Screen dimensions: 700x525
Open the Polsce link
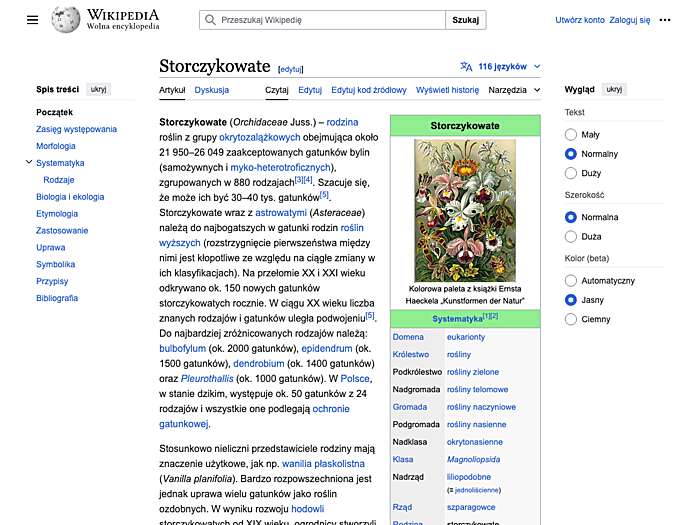point(355,379)
